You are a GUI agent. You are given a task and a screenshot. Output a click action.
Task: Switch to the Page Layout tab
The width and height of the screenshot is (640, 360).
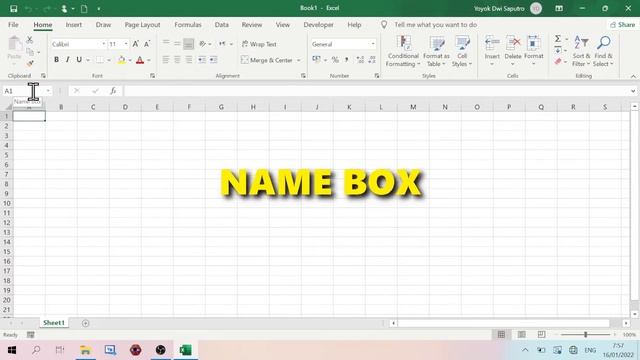[x=142, y=24]
